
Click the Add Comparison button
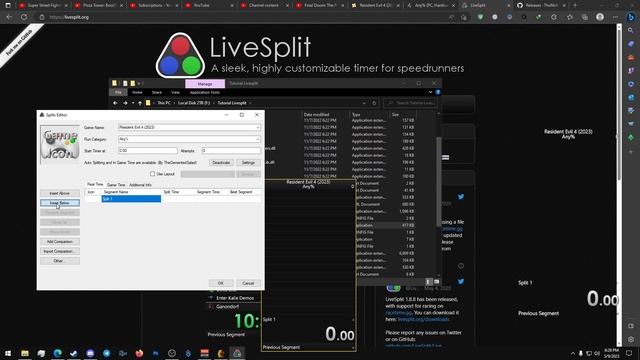60,242
